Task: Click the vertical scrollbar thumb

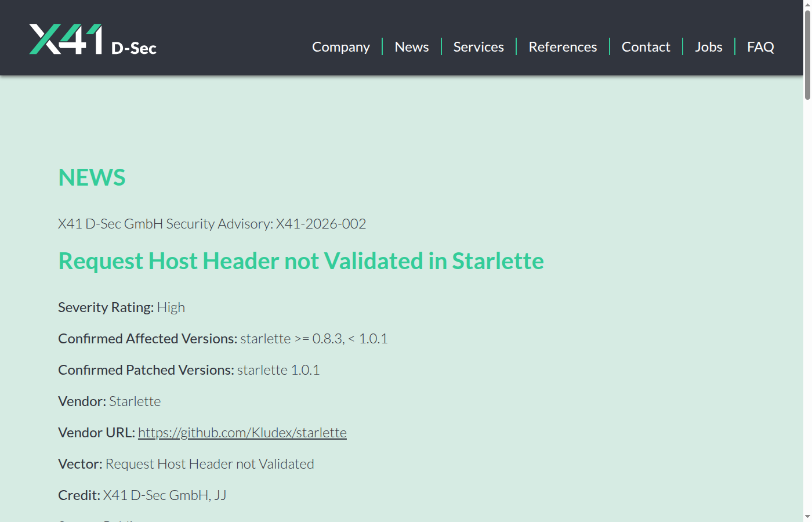Action: [807, 55]
